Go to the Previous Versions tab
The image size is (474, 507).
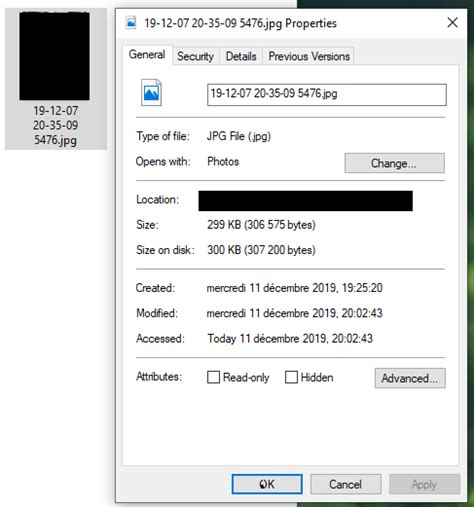pos(309,56)
